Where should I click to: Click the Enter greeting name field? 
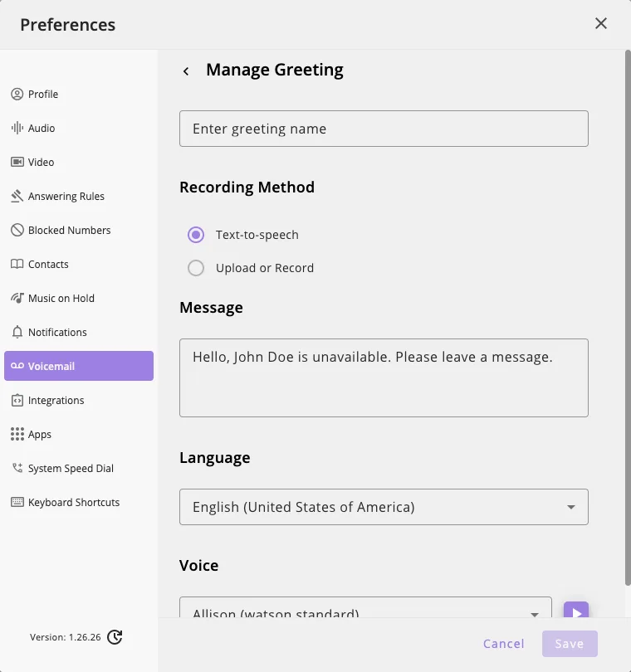pos(384,129)
